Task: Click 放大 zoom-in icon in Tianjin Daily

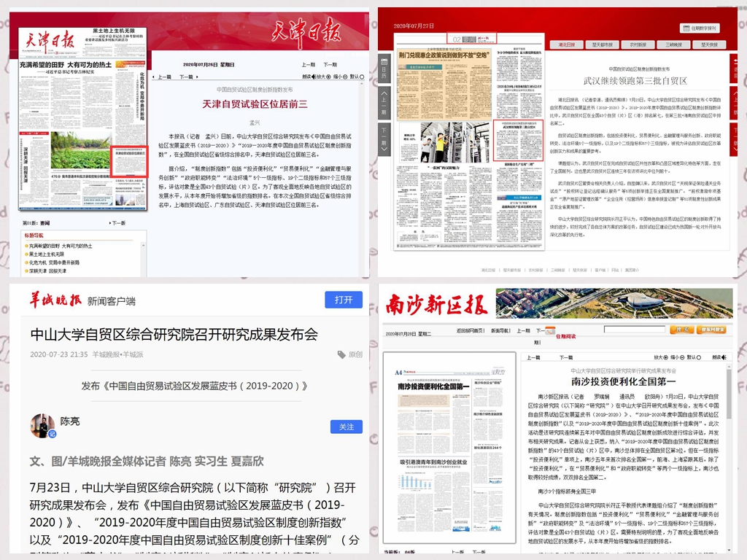Action: point(328,77)
